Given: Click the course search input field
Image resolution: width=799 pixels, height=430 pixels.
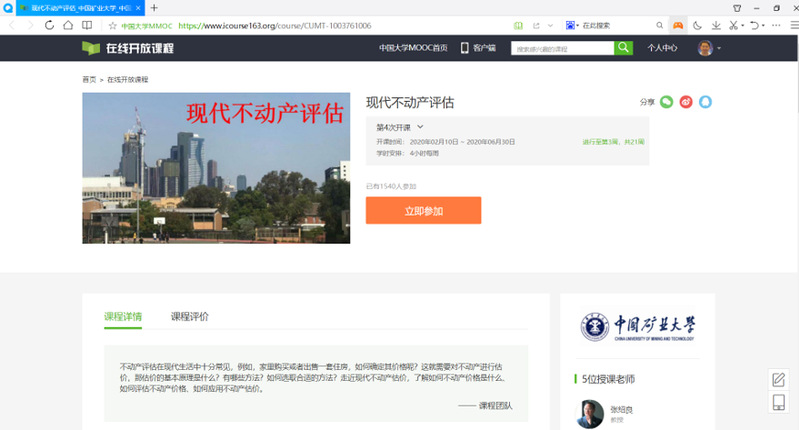Looking at the screenshot, I should (562, 47).
